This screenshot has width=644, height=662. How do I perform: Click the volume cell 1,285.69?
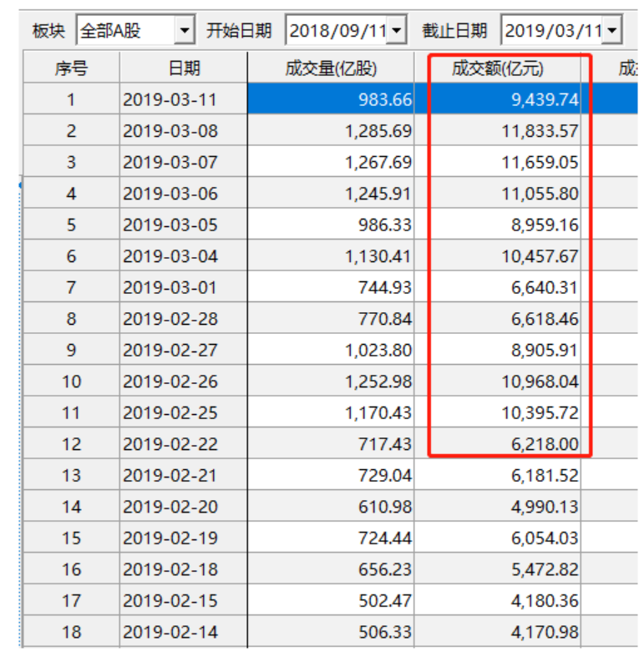click(378, 131)
